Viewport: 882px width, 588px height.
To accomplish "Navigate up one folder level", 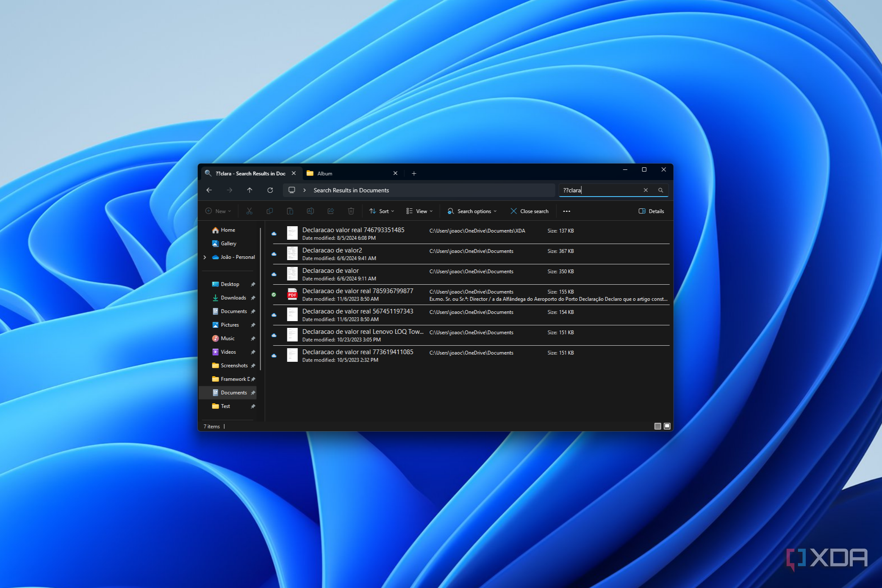I will pyautogui.click(x=250, y=190).
